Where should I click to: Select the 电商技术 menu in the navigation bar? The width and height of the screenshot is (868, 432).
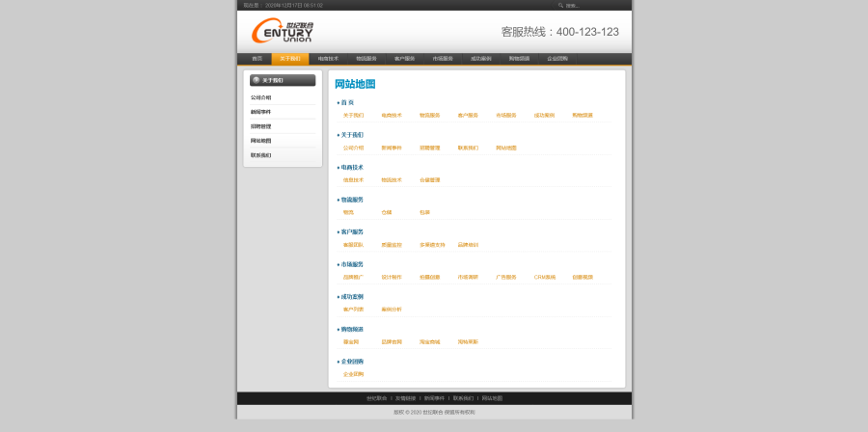point(328,59)
